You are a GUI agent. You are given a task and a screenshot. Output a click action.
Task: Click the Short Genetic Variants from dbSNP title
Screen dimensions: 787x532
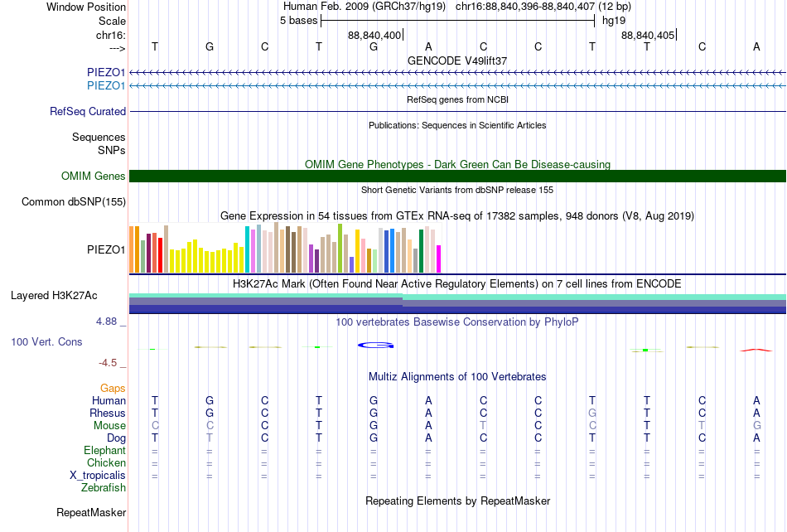(x=457, y=191)
